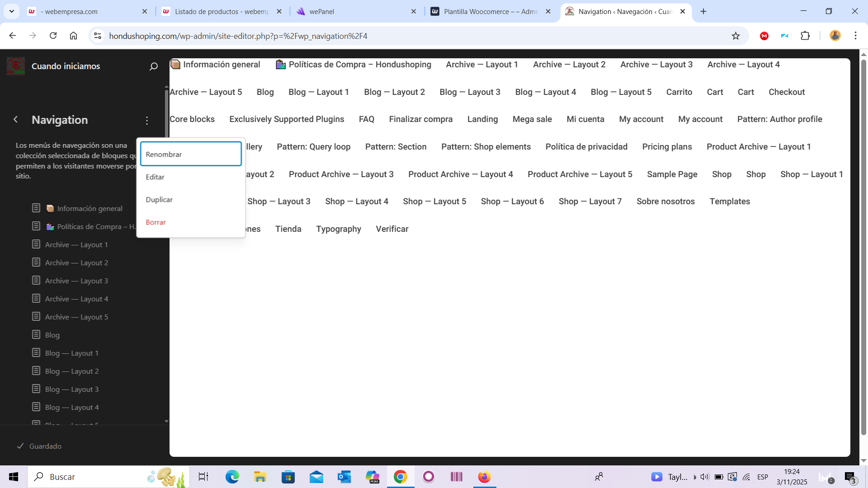
Task: Choose Duplicar in the dropdown menu
Action: click(x=159, y=200)
